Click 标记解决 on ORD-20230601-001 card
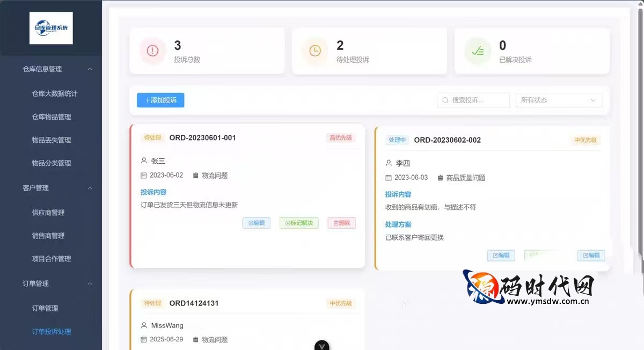This screenshot has width=644, height=350. pyautogui.click(x=299, y=223)
